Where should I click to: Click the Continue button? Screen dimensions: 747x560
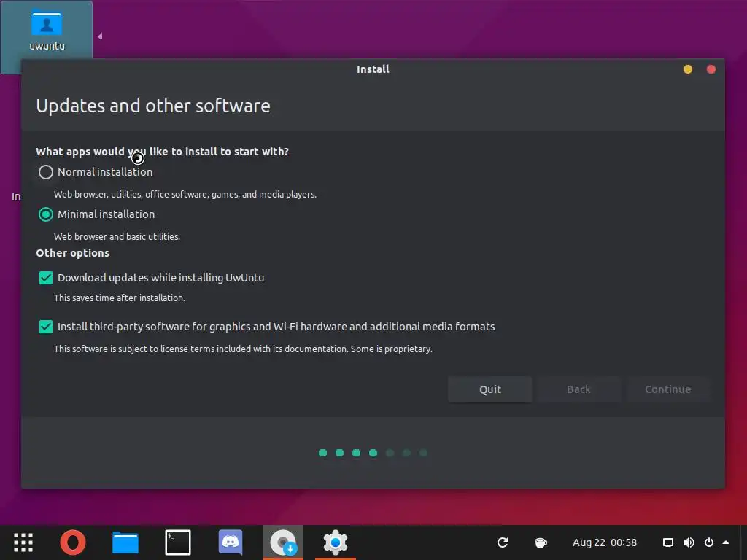[668, 389]
